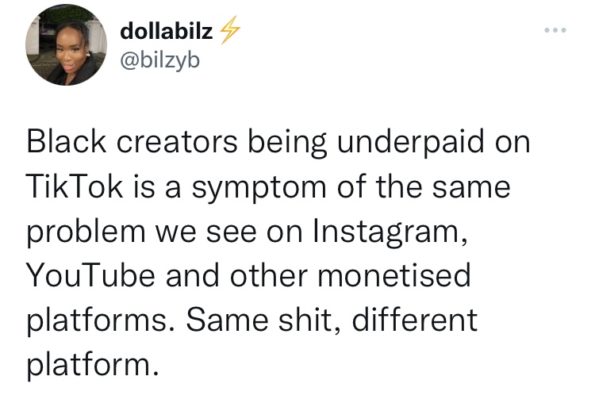Image resolution: width=595 pixels, height=403 pixels.
Task: Open the @bilzyb handle link
Action: [x=160, y=61]
